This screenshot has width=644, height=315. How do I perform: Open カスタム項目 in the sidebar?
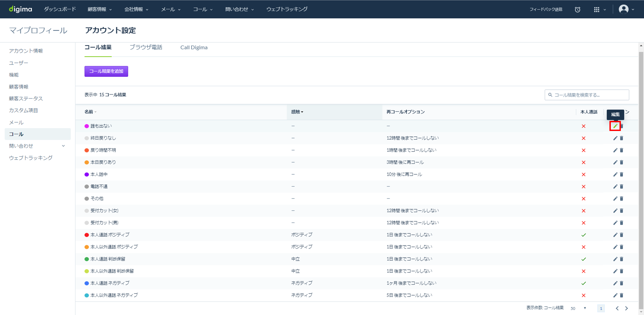pyautogui.click(x=23, y=110)
